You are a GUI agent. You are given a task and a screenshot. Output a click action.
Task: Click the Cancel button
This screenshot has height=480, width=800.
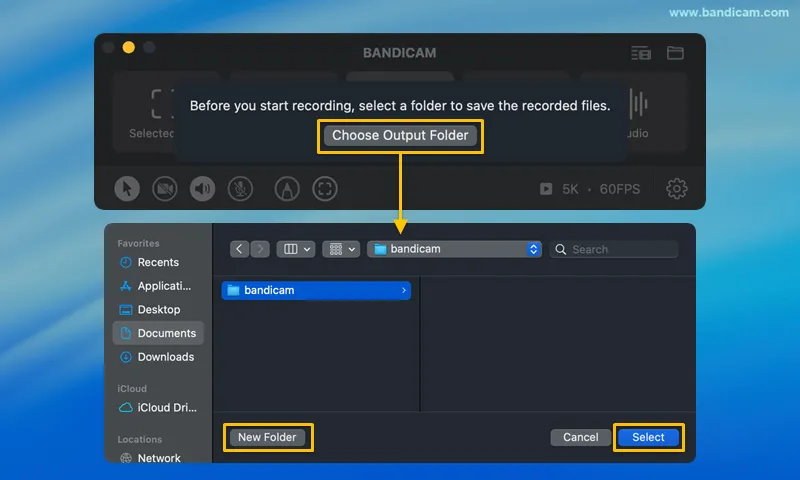click(581, 437)
